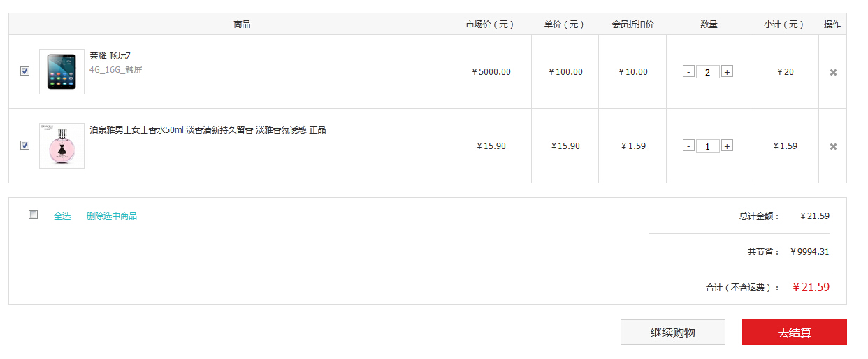This screenshot has width=868, height=359.
Task: Open the perfume bottle product thumbnail
Action: coord(62,146)
